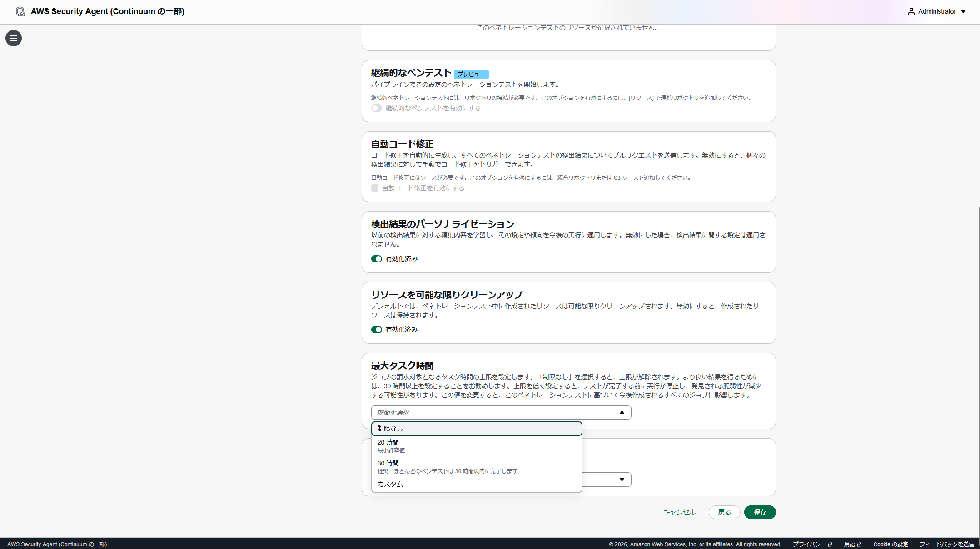Click the external link icon next to 用語
980x549 pixels.
coord(859,544)
